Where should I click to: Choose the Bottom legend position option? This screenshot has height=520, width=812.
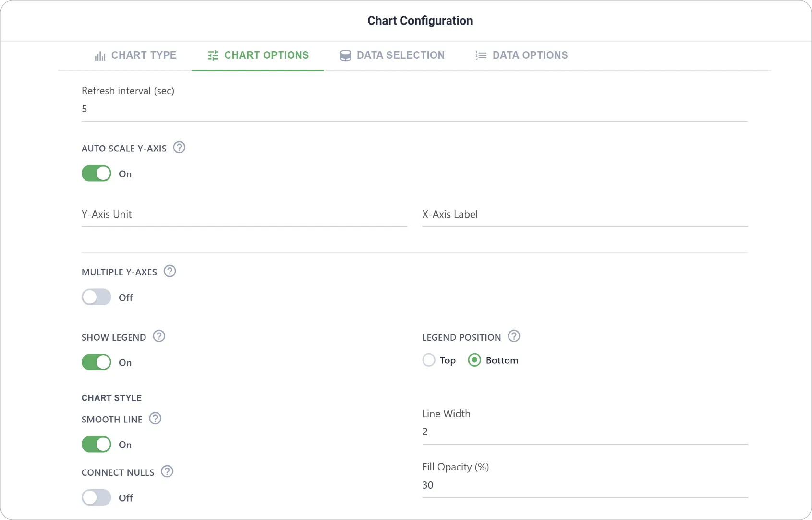point(474,360)
